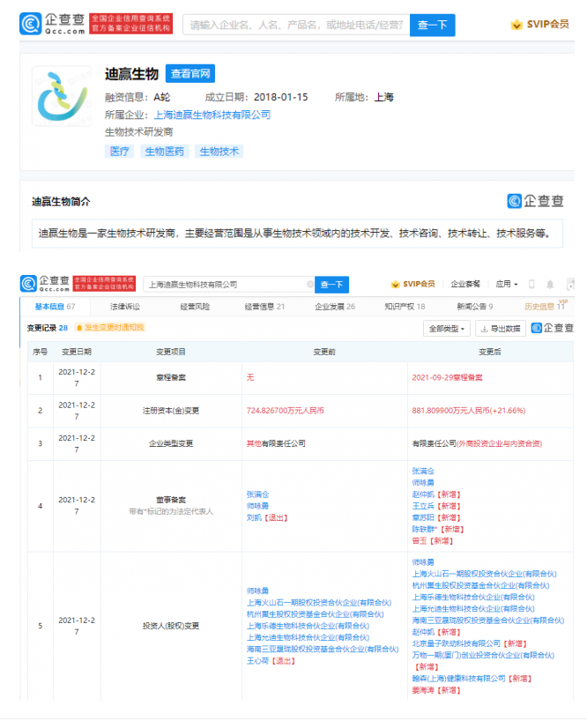Click the mobile phone icon in lower header

click(x=531, y=284)
